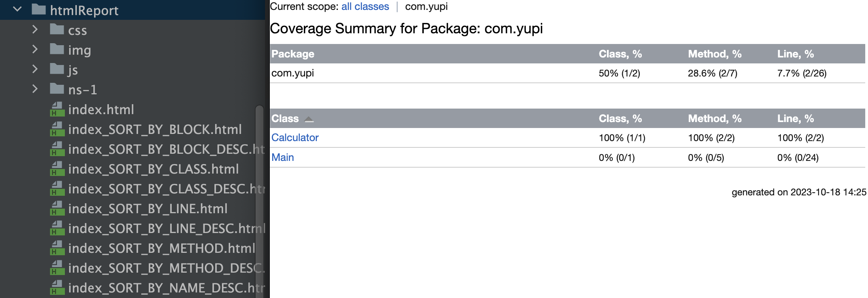Click the index_SORT_BY_BLOCK.html file icon
The height and width of the screenshot is (298, 868).
pos(57,129)
